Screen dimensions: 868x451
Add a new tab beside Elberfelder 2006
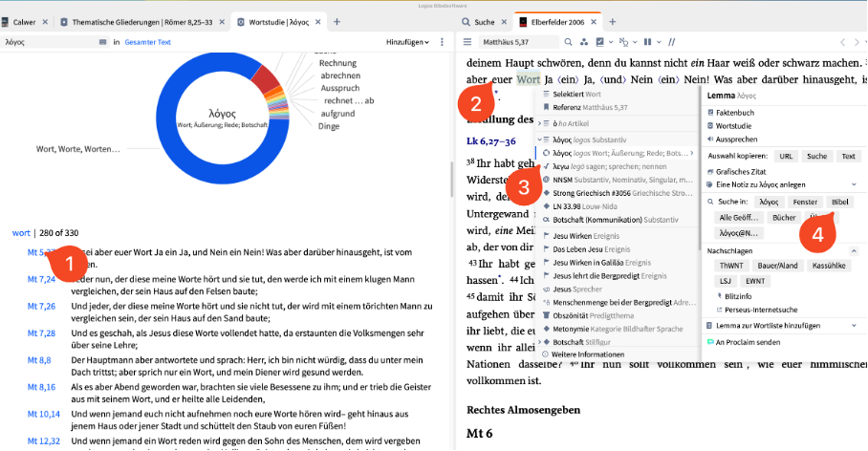pos(612,22)
